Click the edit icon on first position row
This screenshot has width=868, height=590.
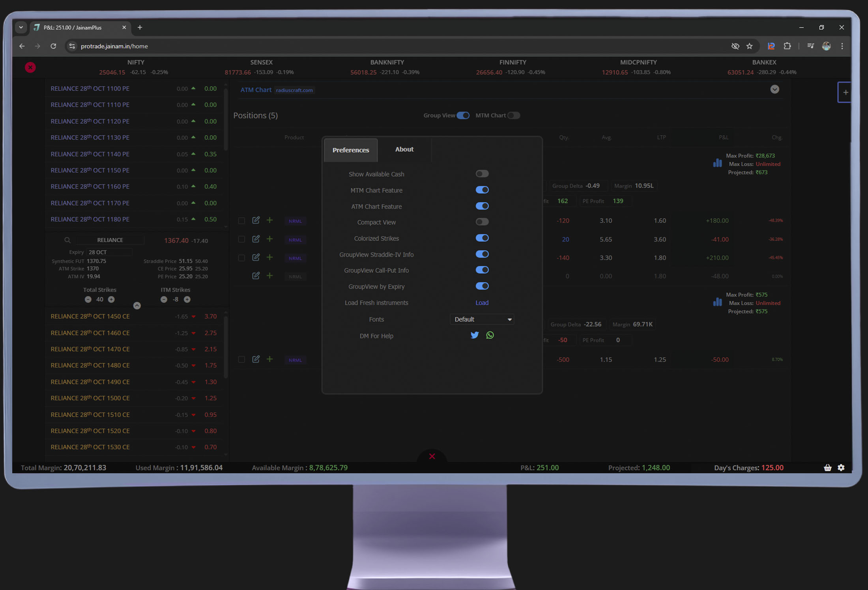tap(256, 220)
